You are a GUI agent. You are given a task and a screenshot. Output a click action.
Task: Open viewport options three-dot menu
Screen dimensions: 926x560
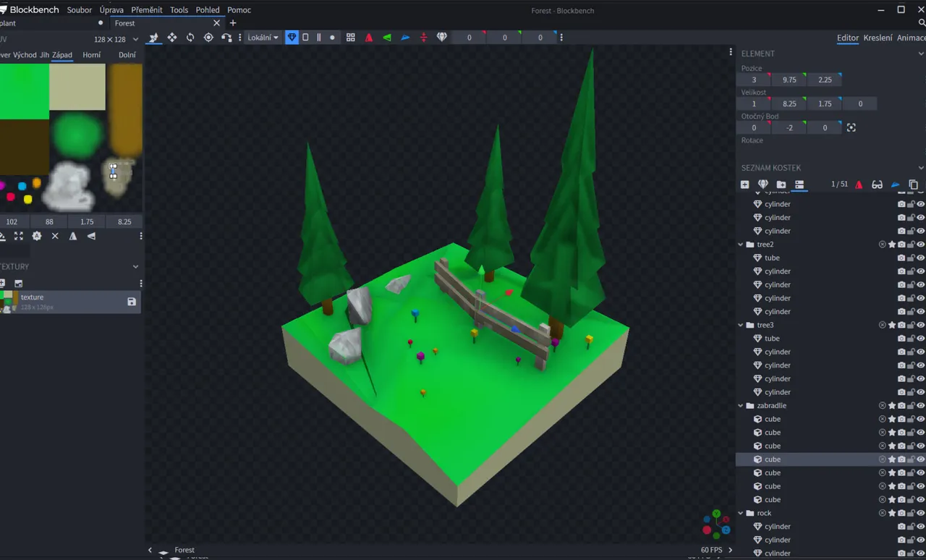pos(731,52)
